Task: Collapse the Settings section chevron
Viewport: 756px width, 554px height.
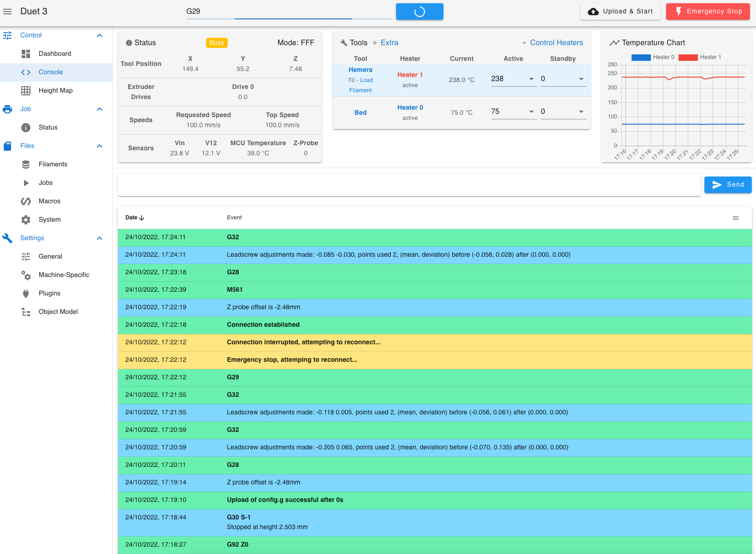Action: 100,238
